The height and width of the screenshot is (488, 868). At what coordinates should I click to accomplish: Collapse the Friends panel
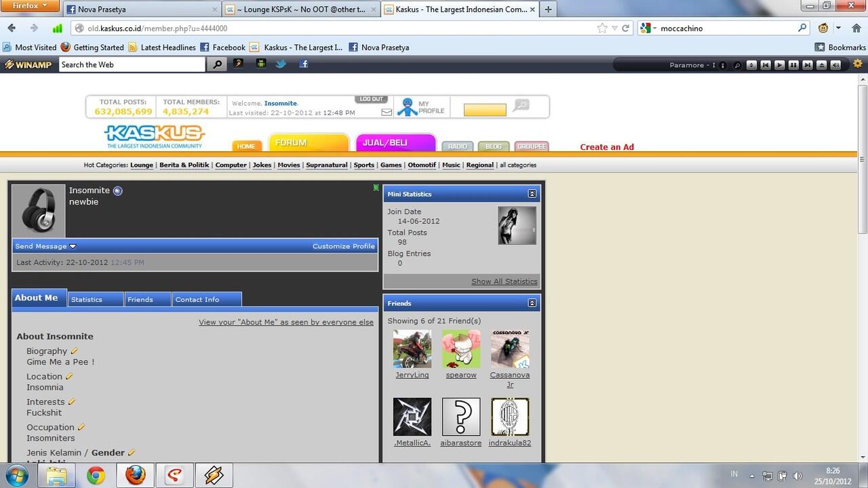point(532,303)
